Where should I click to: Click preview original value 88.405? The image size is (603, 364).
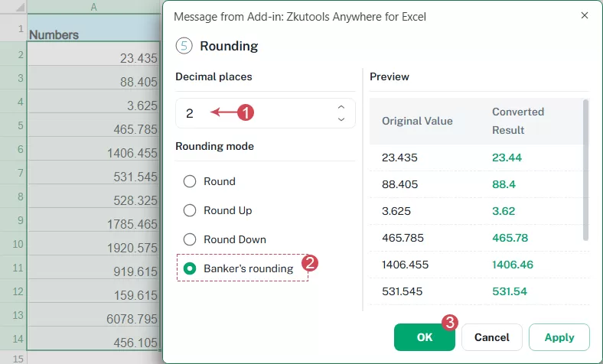399,184
